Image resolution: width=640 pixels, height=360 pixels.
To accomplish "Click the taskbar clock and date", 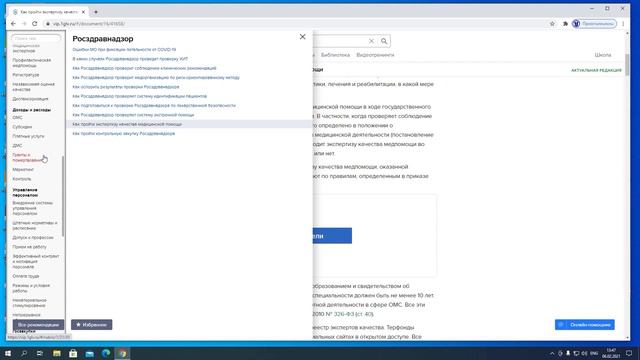I will click(x=611, y=353).
